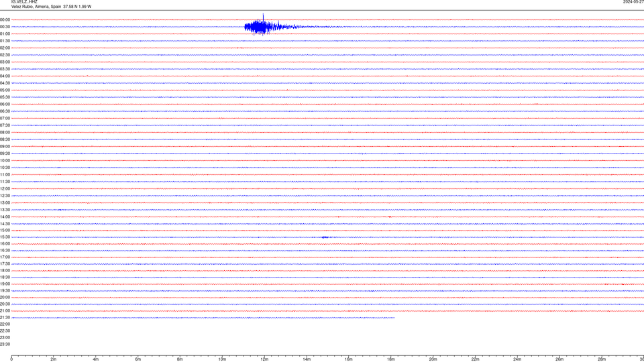644x362 pixels.
Task: Click the 20:00 time label
Action: click(5, 298)
